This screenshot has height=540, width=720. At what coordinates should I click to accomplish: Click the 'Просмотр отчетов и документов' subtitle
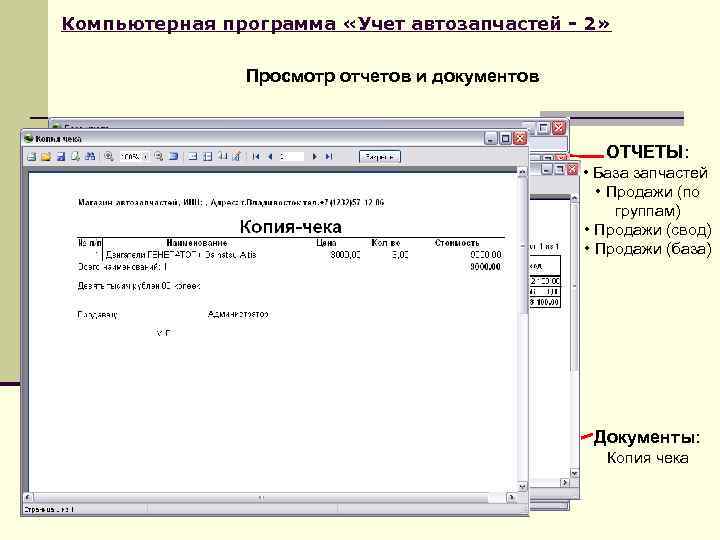(x=393, y=76)
